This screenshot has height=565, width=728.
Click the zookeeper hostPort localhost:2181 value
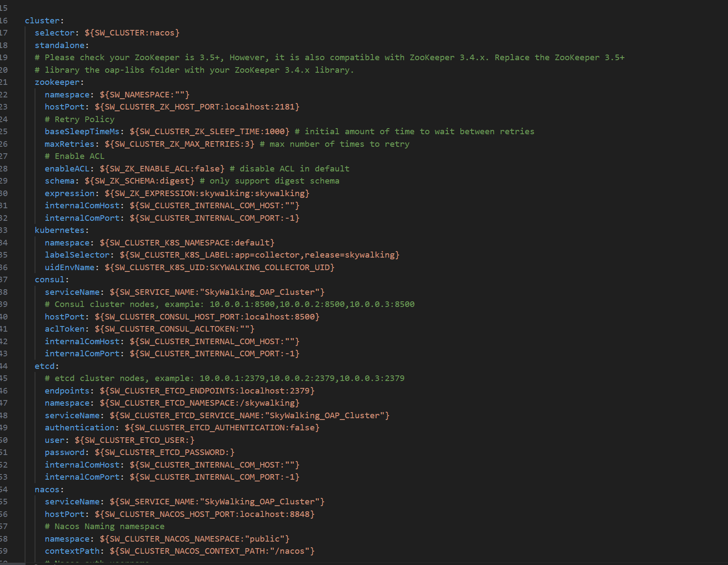(197, 107)
